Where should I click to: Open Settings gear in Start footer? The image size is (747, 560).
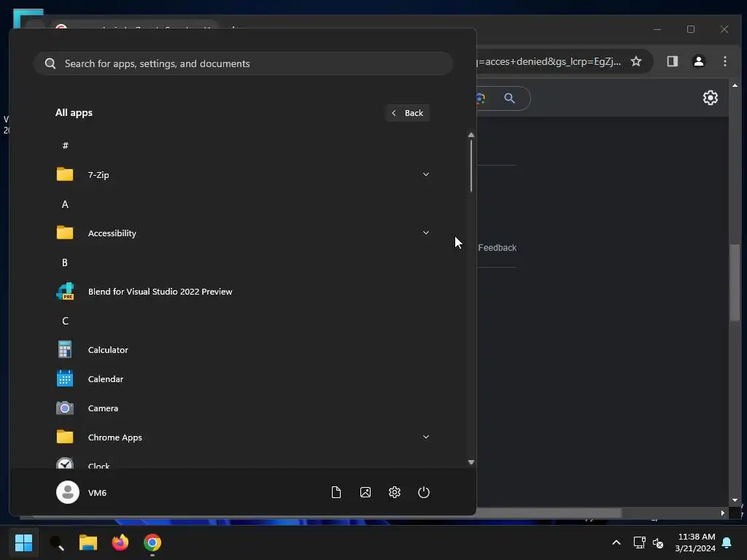point(395,492)
